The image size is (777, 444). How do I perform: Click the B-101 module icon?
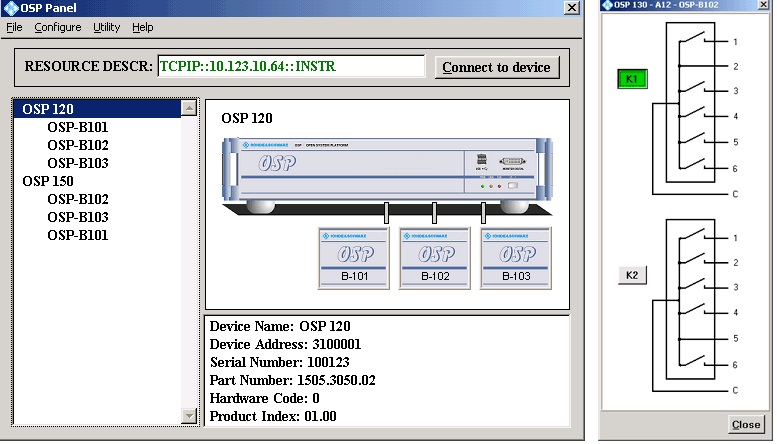353,257
